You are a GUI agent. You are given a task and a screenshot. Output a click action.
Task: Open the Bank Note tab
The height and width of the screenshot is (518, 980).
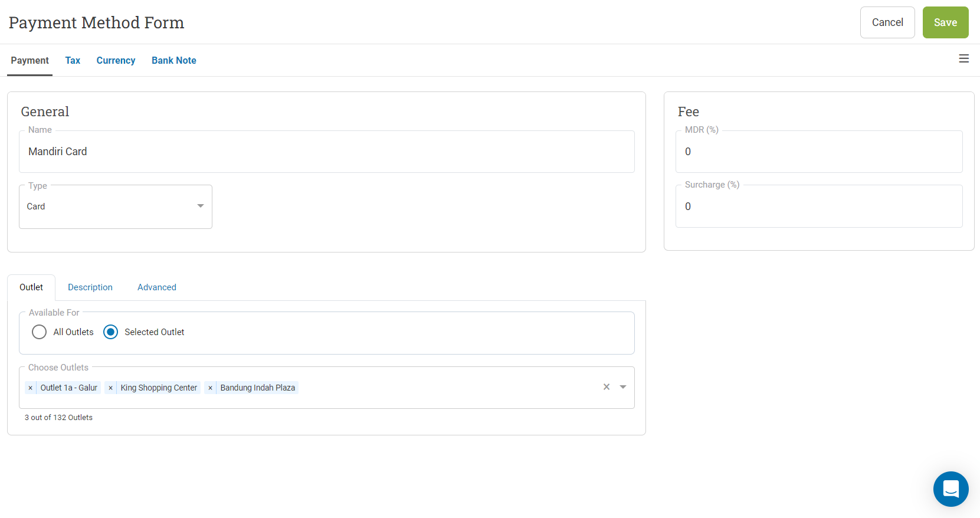click(x=174, y=60)
